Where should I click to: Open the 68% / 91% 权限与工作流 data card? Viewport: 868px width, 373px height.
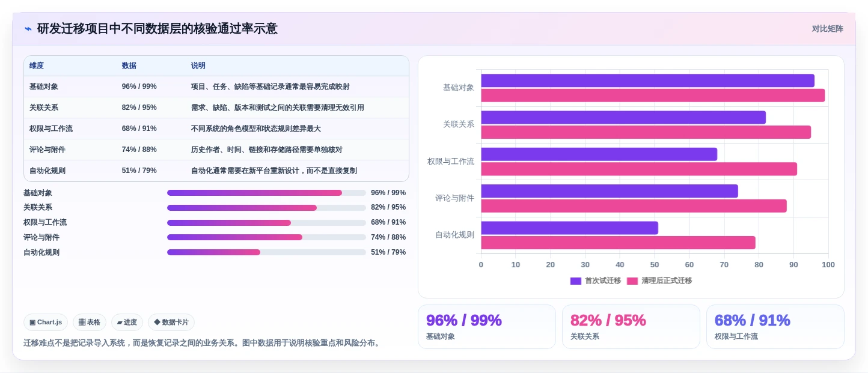775,327
